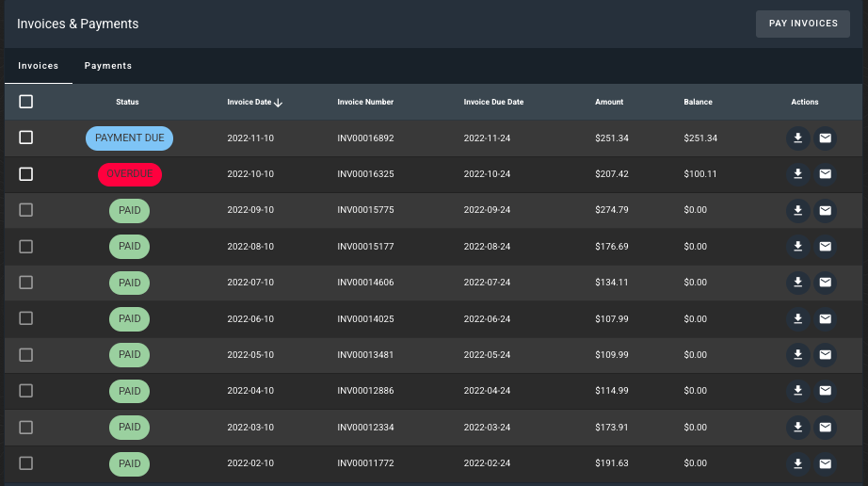The width and height of the screenshot is (868, 486).
Task: Select checkbox for invoice INV00016892
Action: [26, 138]
